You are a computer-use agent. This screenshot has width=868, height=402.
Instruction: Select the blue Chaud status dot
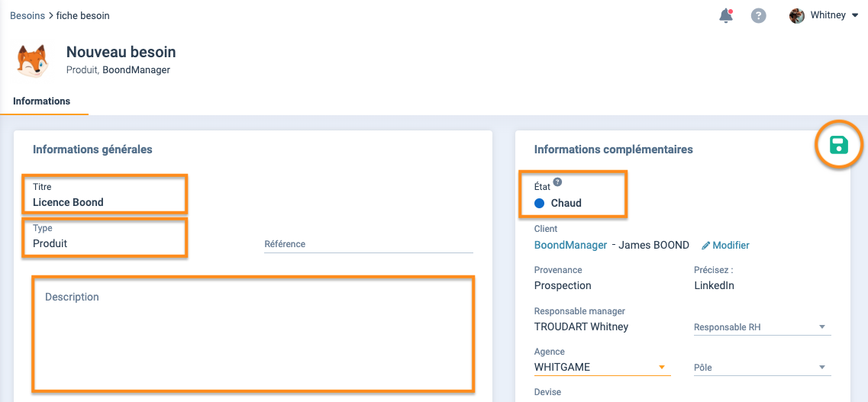[539, 203]
